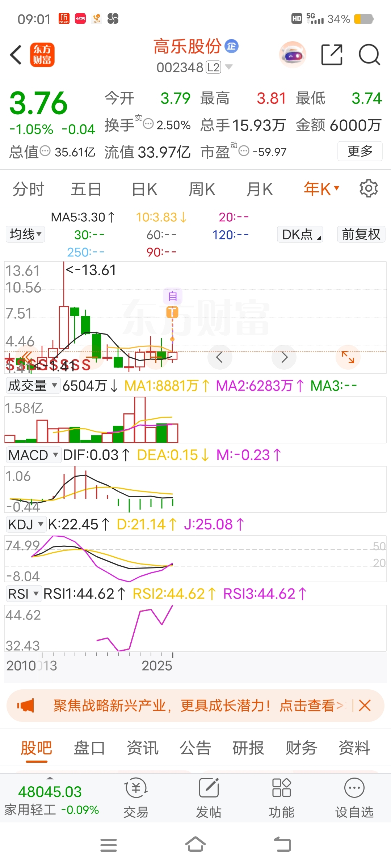
Task: Open the 年K period dropdown
Action: point(321,188)
